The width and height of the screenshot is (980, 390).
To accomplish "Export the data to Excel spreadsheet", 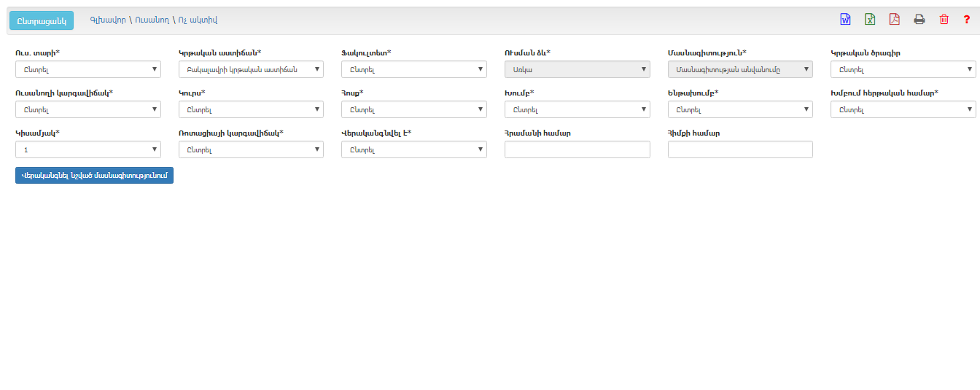I will [870, 20].
